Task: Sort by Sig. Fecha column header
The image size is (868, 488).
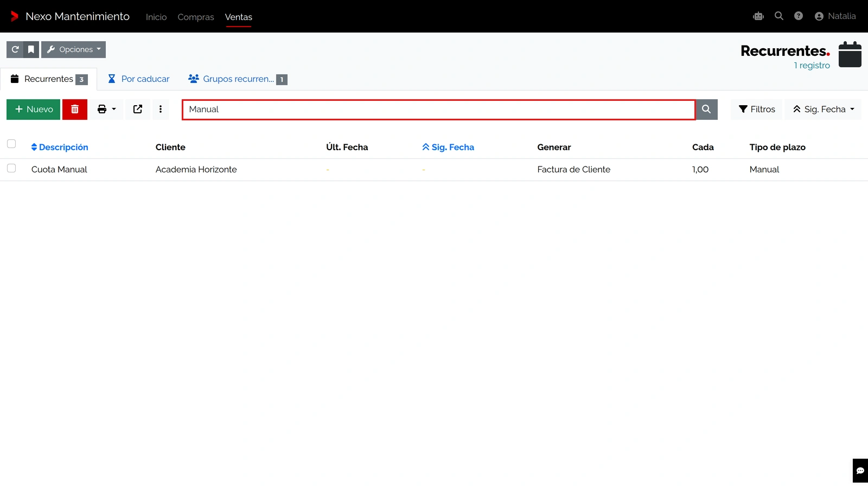Action: pyautogui.click(x=448, y=147)
